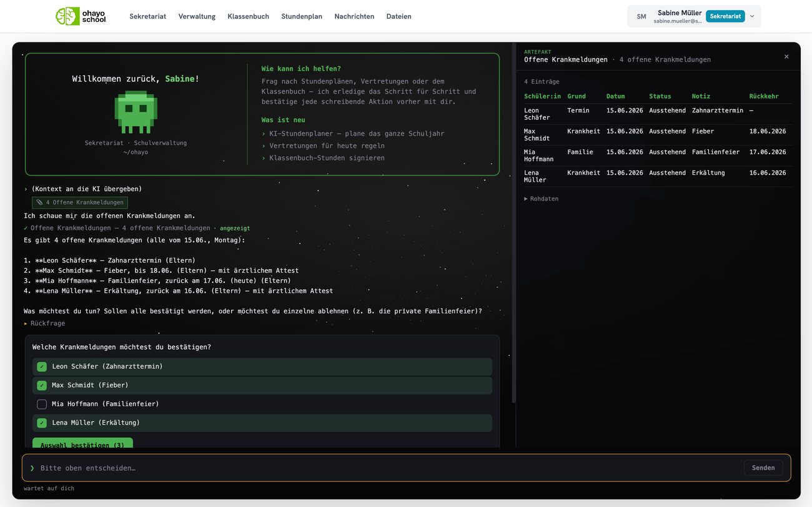Image resolution: width=812 pixels, height=507 pixels.
Task: Click the Auswahl bestätigen (3) button
Action: [82, 443]
